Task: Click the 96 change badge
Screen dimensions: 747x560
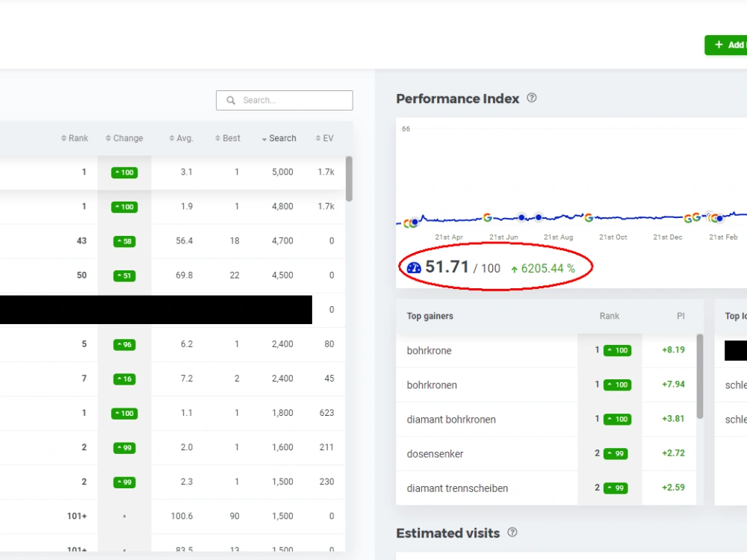Action: [x=124, y=345]
